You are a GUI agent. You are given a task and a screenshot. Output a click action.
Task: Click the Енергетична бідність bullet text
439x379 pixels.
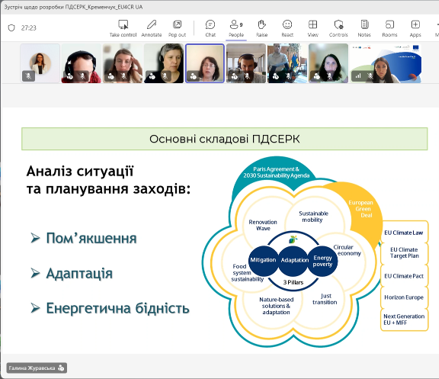pos(117,308)
